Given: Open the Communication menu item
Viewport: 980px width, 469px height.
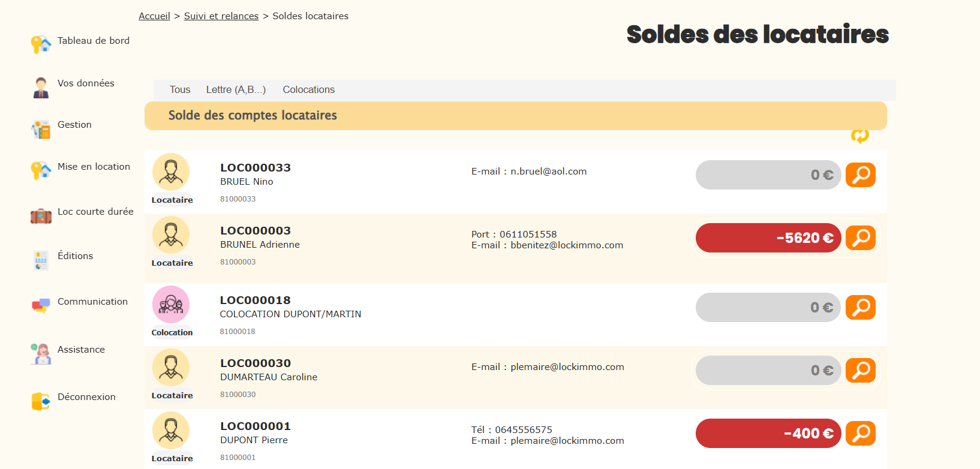Looking at the screenshot, I should [92, 302].
